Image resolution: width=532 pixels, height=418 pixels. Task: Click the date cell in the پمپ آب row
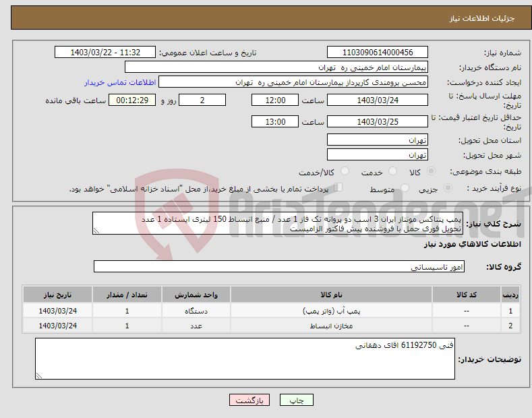[x=58, y=311]
